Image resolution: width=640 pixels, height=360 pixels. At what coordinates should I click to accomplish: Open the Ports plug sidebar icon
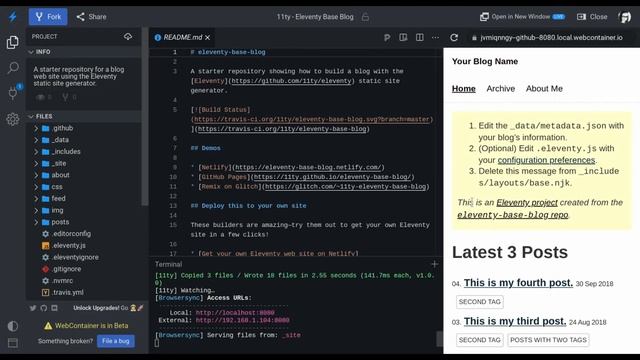click(13, 93)
